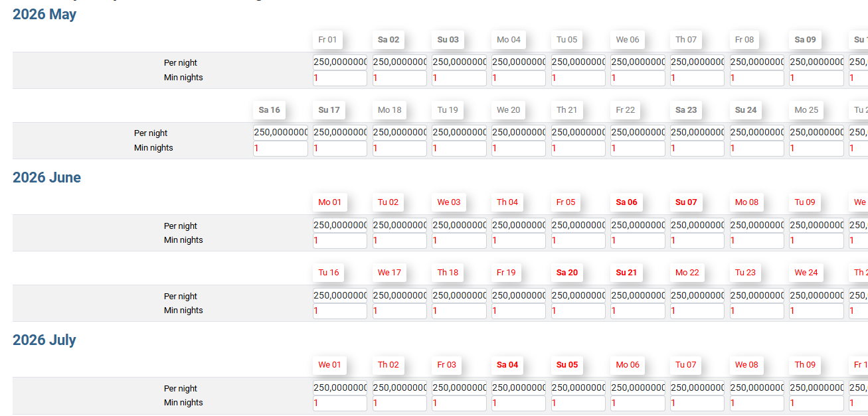Focus per night price for Mo 01 June

coord(340,226)
